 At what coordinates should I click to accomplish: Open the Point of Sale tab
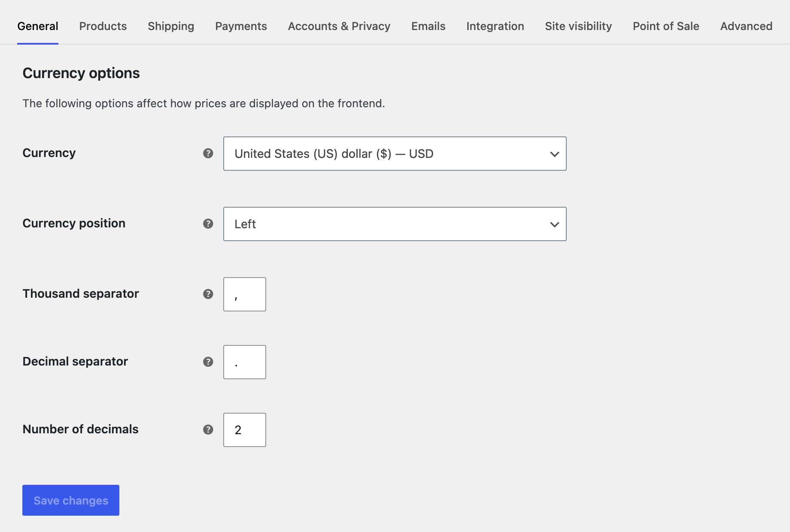[666, 26]
